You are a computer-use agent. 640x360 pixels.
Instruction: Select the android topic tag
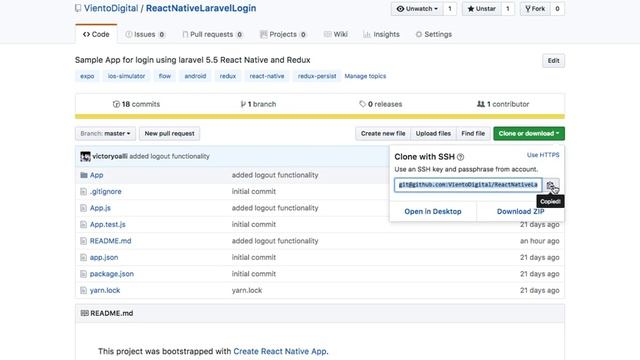(195, 76)
